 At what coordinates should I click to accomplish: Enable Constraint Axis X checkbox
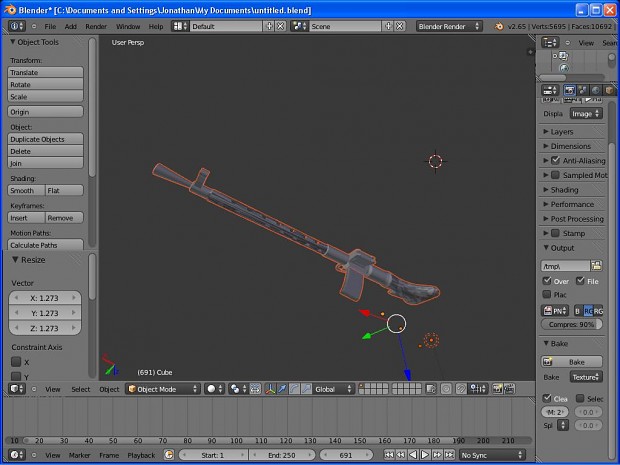point(16,361)
